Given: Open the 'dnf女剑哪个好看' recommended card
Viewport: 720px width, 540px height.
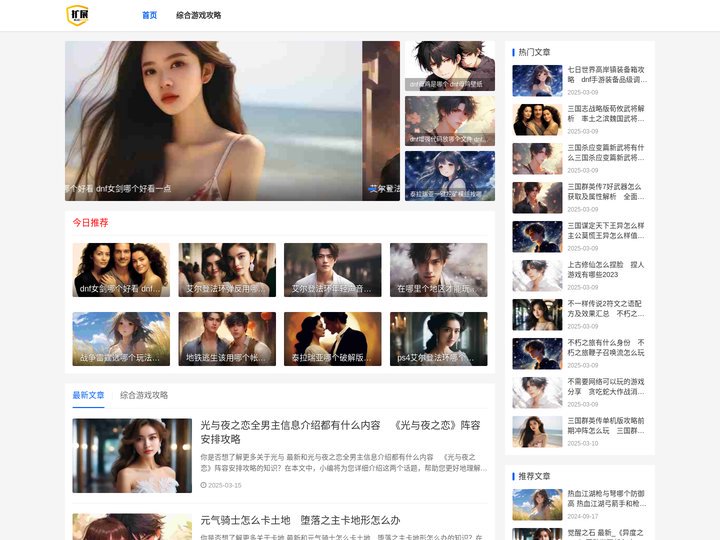Looking at the screenshot, I should 121,270.
